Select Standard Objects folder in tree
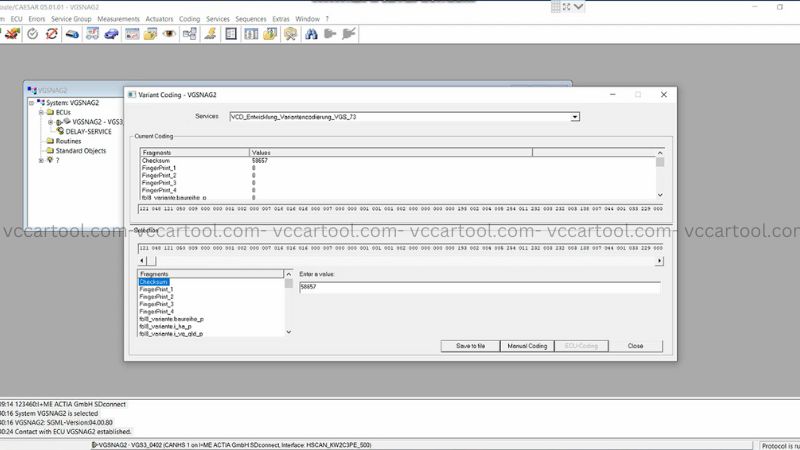 [x=81, y=151]
